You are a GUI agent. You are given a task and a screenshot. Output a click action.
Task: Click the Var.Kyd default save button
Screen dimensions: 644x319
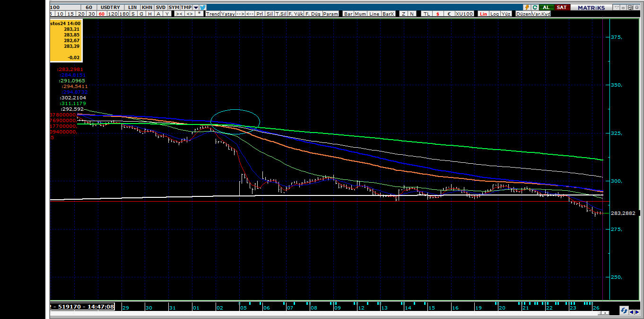tap(541, 14)
